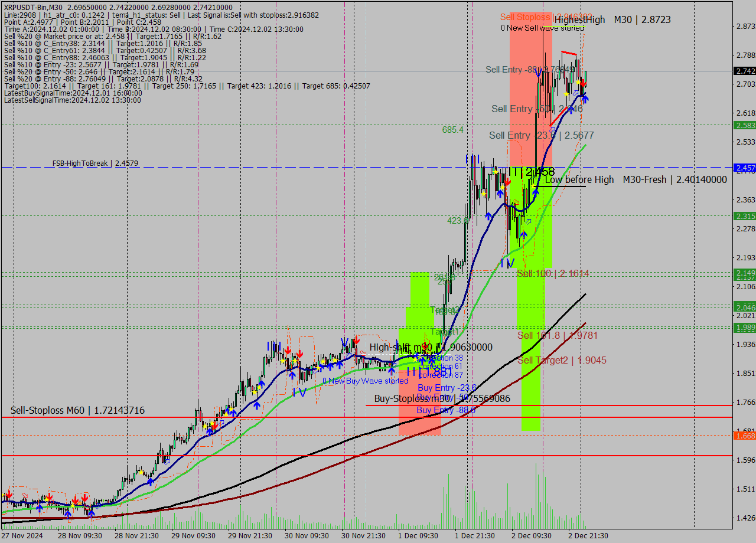This screenshot has height=543, width=756.
Task: Select the 'Target100: 2.1614' targets line
Action: (187, 86)
